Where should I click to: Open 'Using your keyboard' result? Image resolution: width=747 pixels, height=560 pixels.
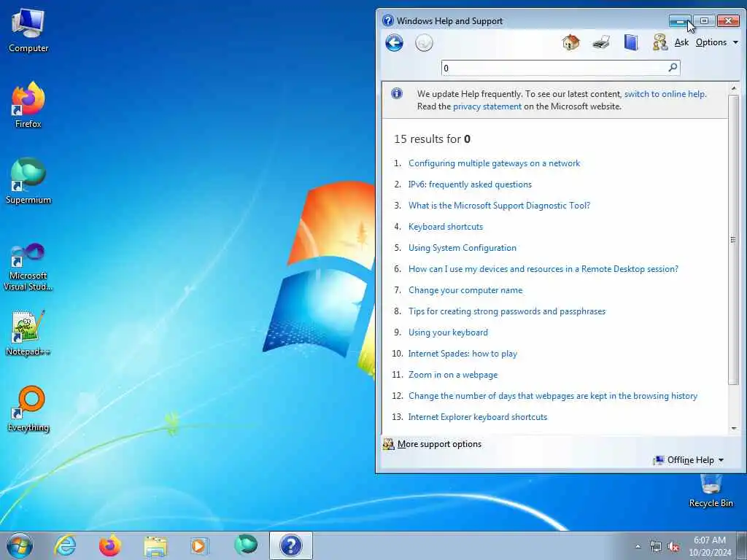point(448,332)
